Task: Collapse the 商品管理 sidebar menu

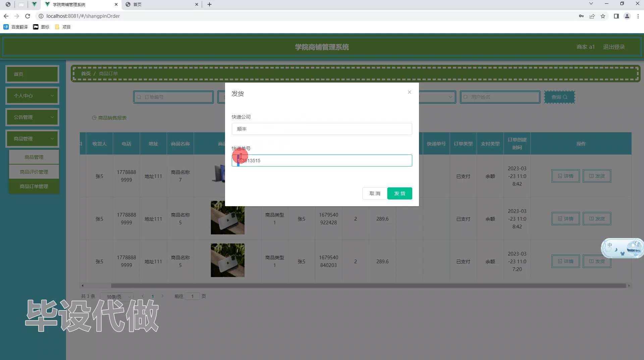Action: coord(32,139)
